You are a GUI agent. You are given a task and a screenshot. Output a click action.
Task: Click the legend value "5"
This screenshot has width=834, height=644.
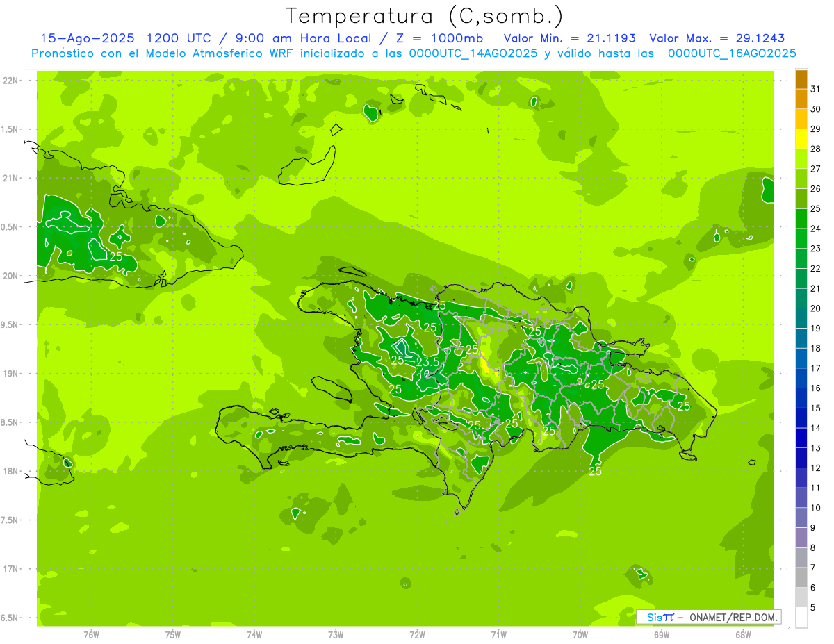click(813, 608)
